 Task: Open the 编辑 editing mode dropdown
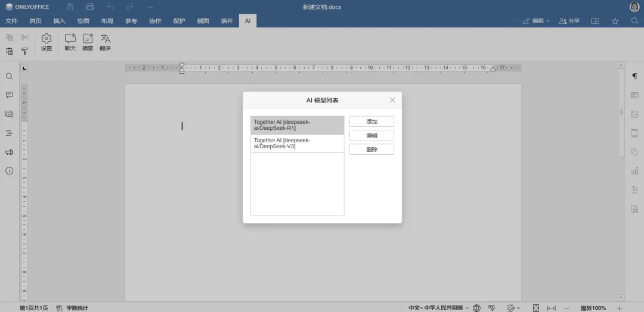pos(536,21)
